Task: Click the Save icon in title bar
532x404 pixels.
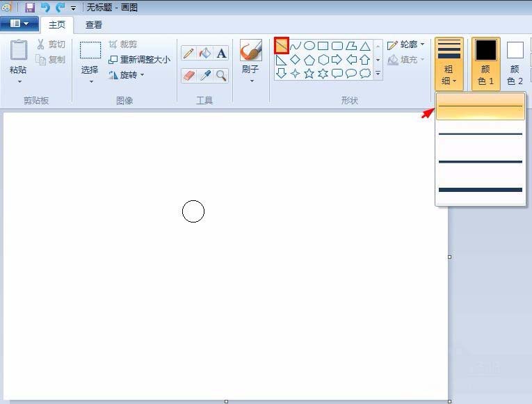Action: [x=30, y=7]
